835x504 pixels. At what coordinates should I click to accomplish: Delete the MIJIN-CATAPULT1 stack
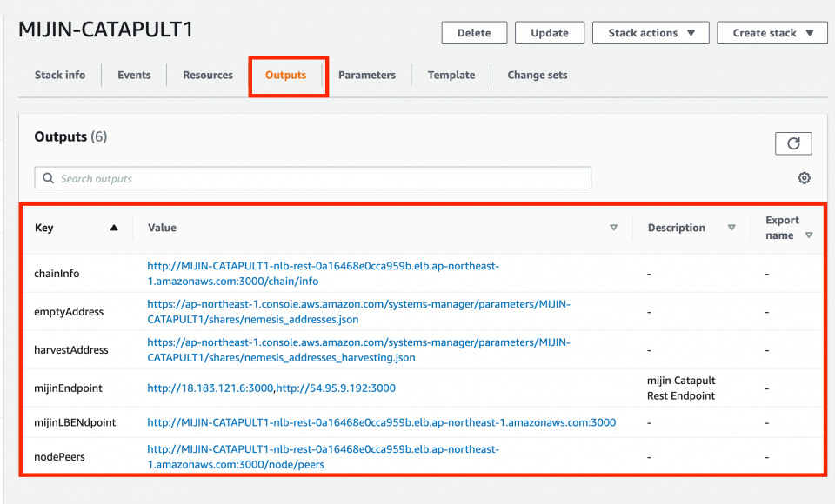click(x=474, y=33)
